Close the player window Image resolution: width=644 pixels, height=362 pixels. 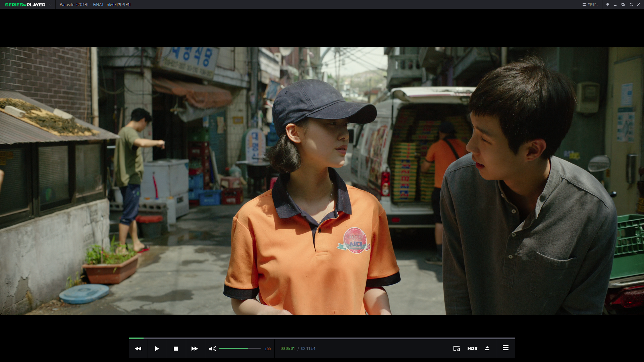639,4
